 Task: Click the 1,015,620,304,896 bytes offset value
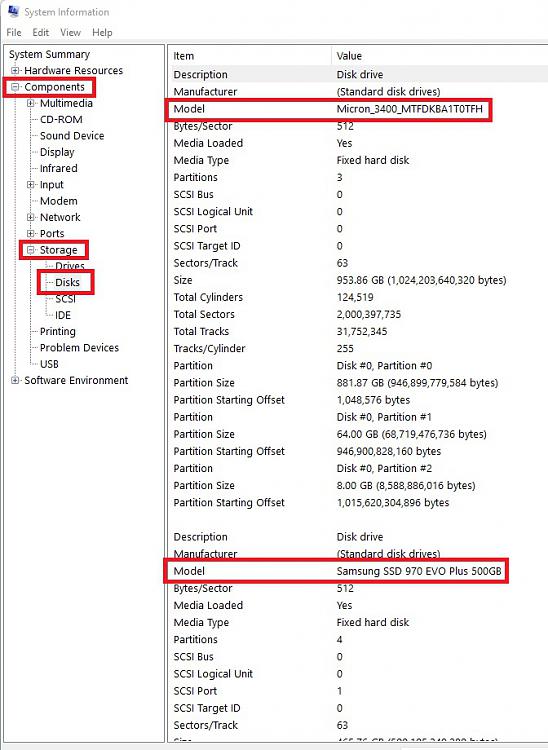393,503
